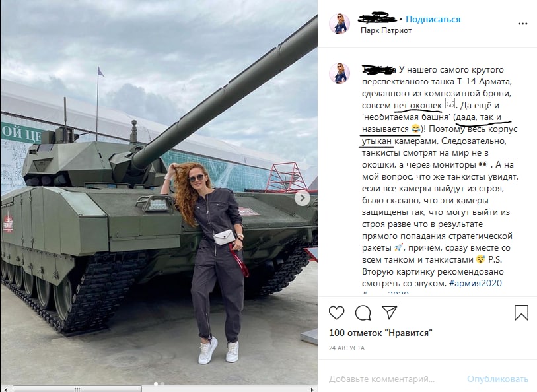Like the post with heart icon
Image resolution: width=537 pixels, height=392 pixels.
coord(336,313)
